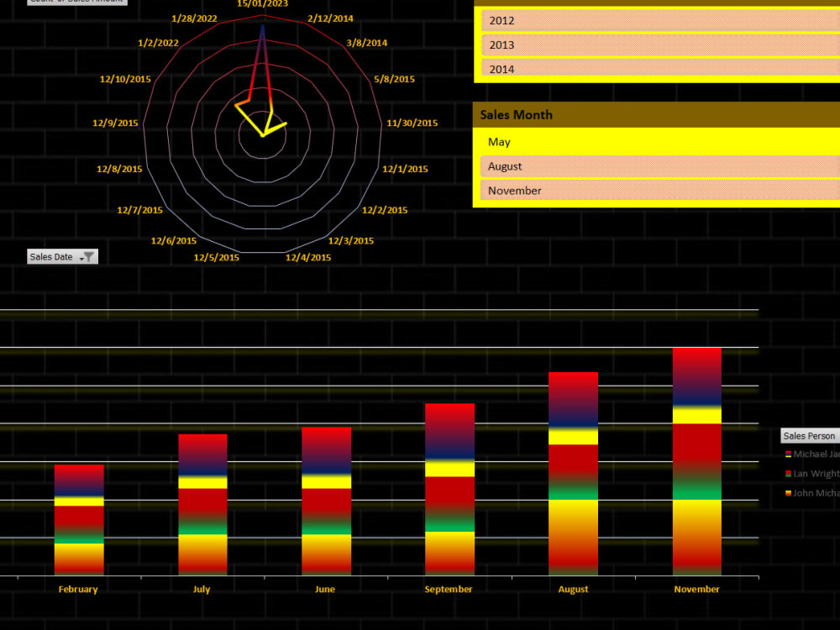Click the August axis label under bar

pyautogui.click(x=573, y=590)
